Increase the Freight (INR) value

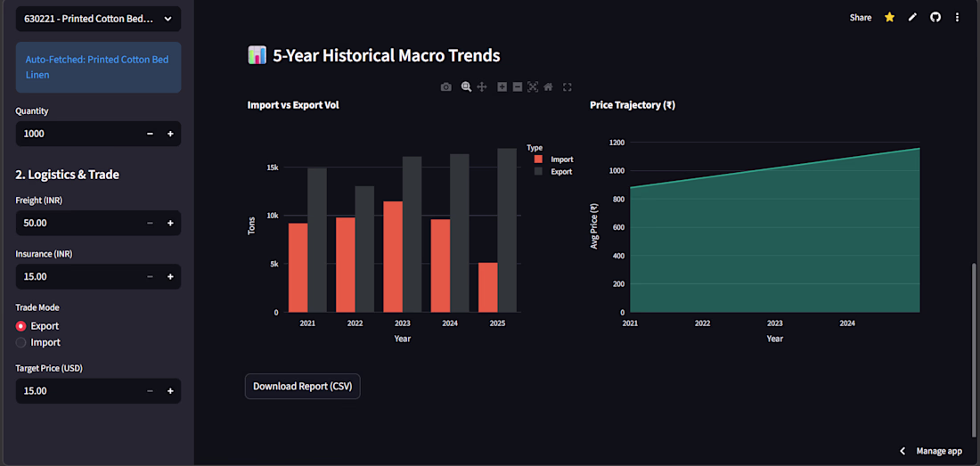(170, 223)
